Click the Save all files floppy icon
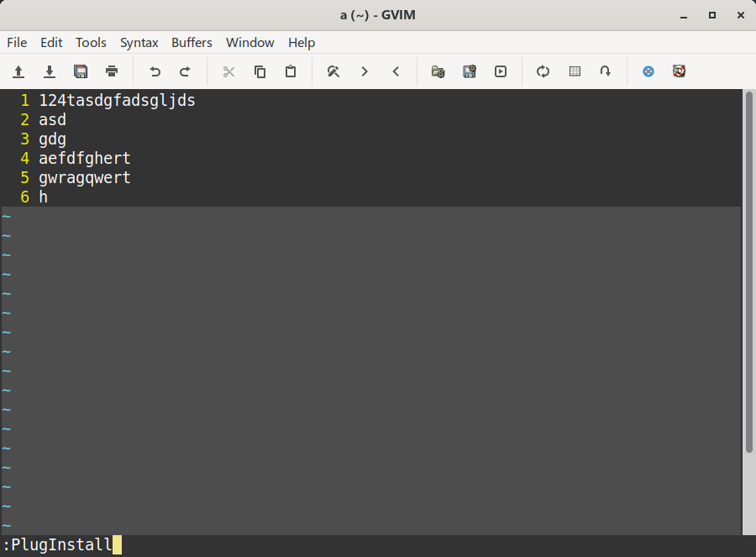The image size is (756, 557). pos(81,71)
